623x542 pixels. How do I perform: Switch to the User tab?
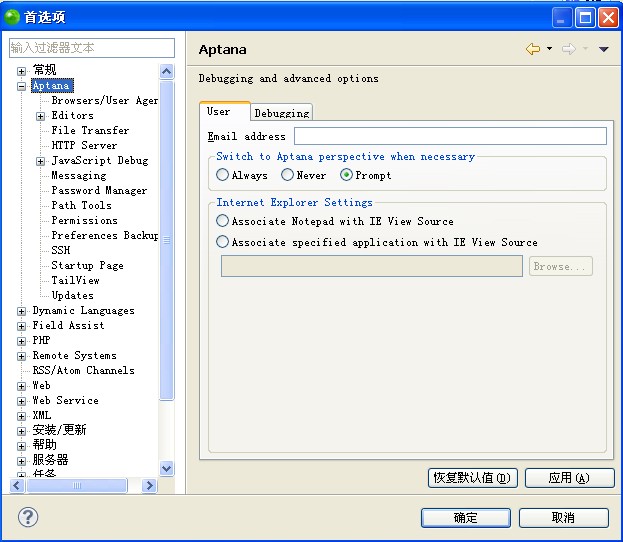coord(224,111)
